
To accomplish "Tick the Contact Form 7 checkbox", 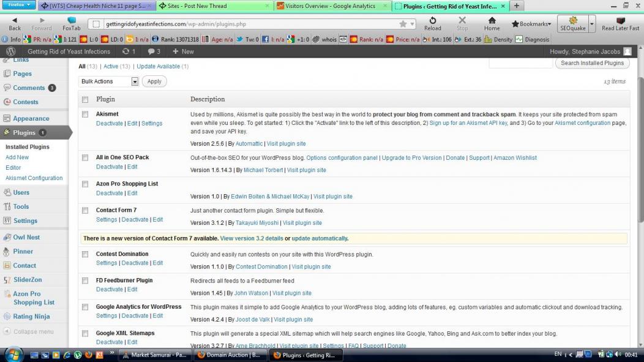I will click(x=85, y=210).
